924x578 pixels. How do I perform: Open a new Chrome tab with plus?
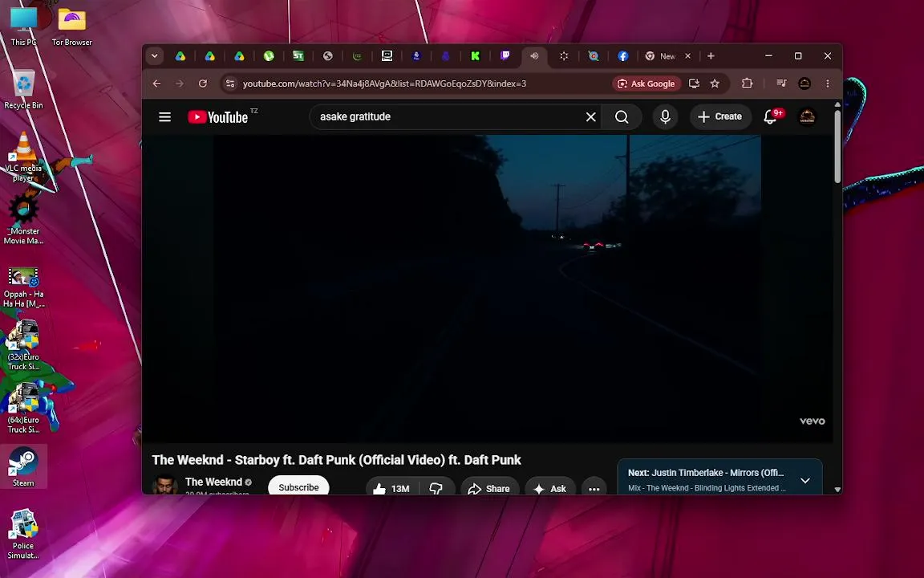[711, 56]
